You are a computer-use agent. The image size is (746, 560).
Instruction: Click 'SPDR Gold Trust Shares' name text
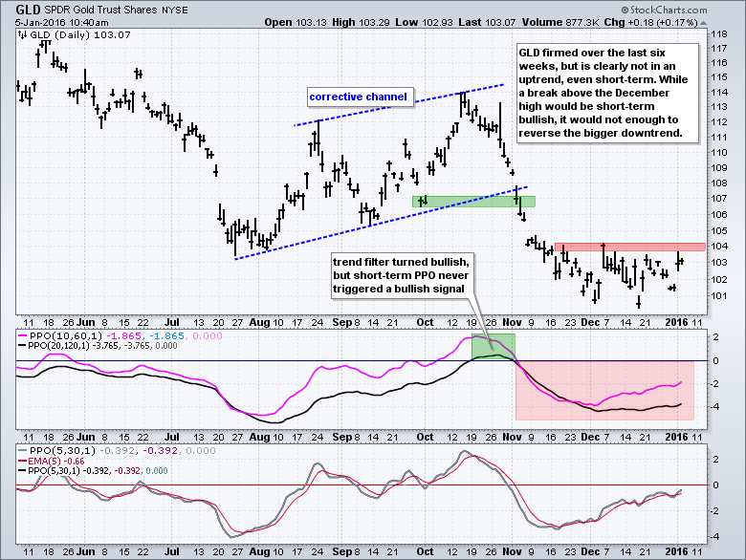100,10
